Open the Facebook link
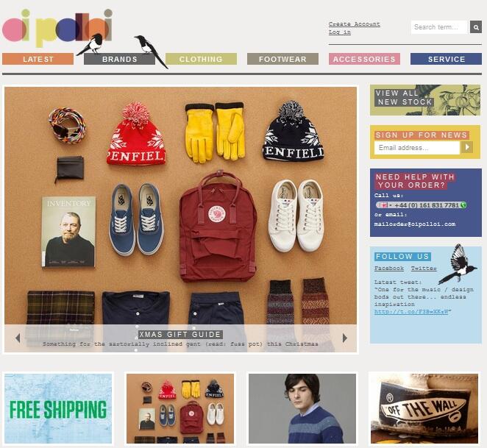 389,268
